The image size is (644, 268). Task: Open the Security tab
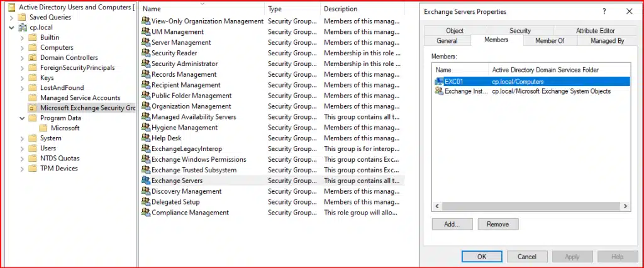tap(519, 30)
